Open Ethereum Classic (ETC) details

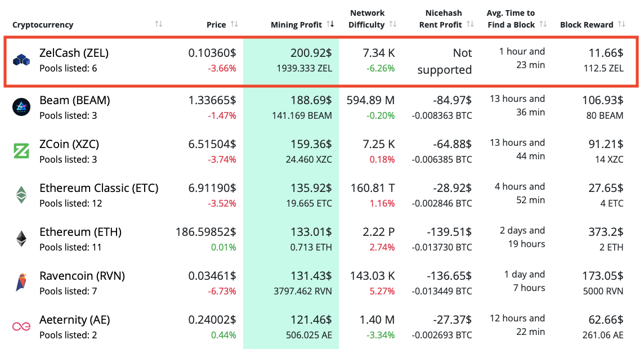(x=99, y=188)
